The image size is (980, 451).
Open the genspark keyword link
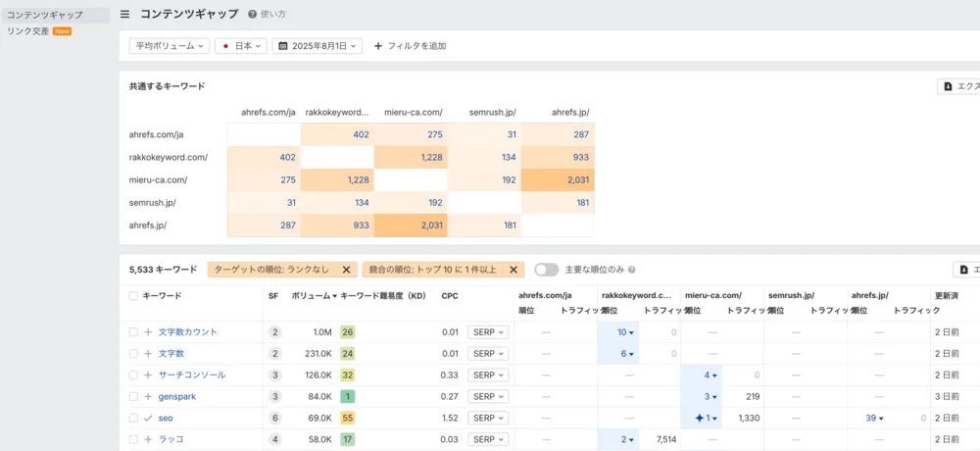(176, 396)
